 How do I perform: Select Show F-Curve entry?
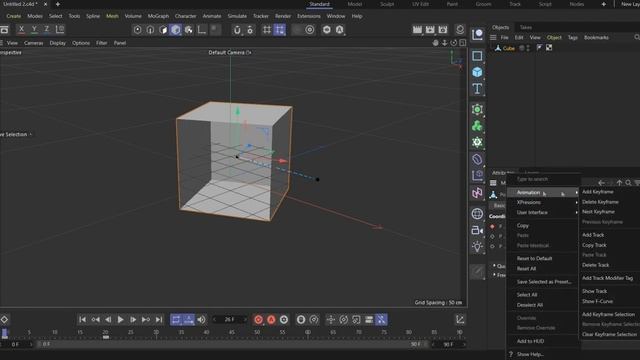[x=597, y=301]
